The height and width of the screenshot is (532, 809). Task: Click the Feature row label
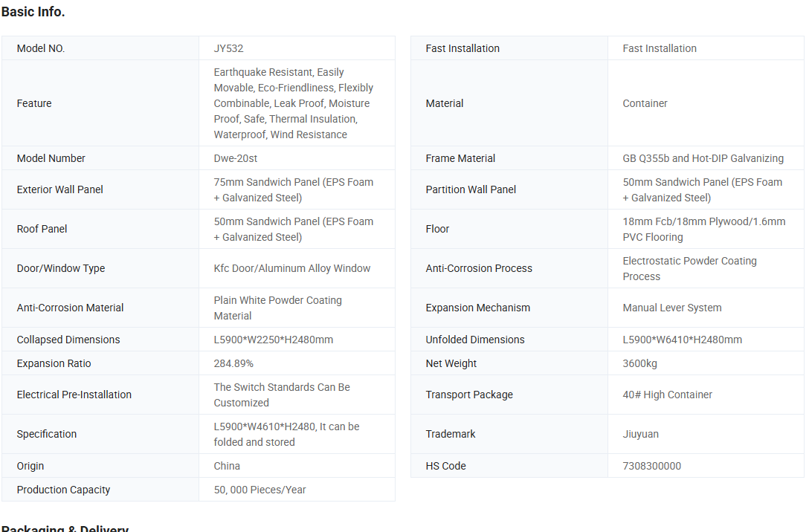point(34,103)
